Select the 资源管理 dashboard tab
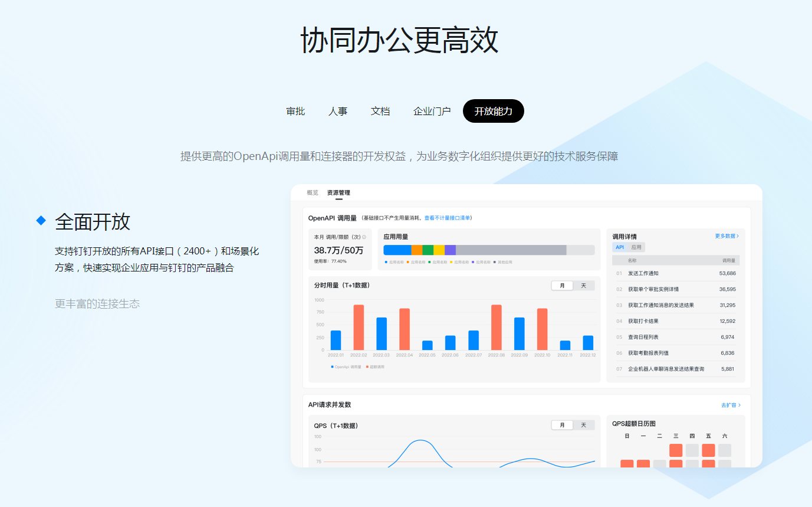Viewport: 812px width, 507px height. (x=338, y=193)
